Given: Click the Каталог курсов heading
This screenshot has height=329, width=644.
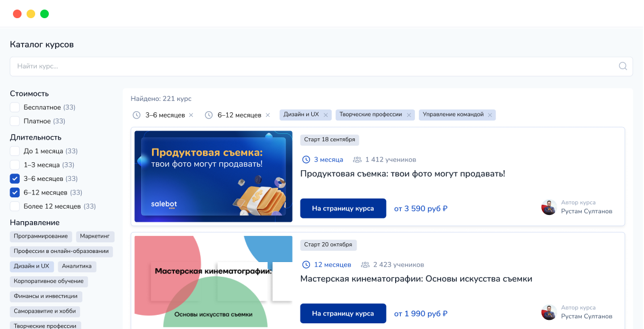Looking at the screenshot, I should click(42, 44).
